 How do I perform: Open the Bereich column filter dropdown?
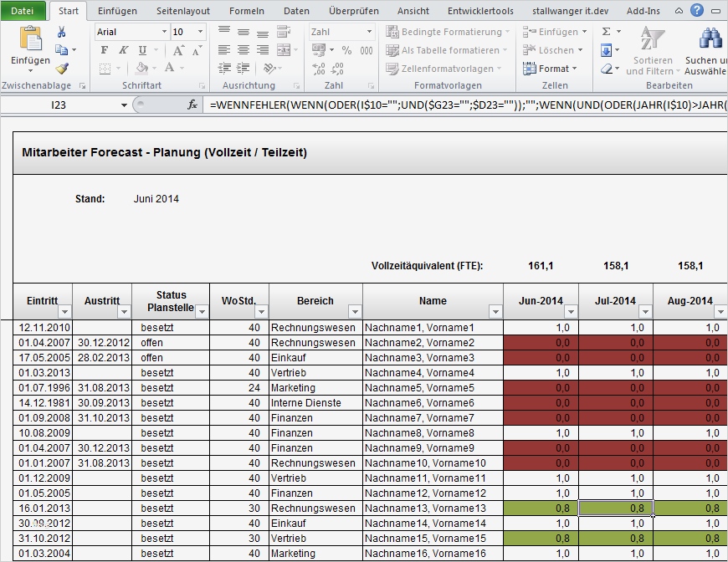coord(354,312)
